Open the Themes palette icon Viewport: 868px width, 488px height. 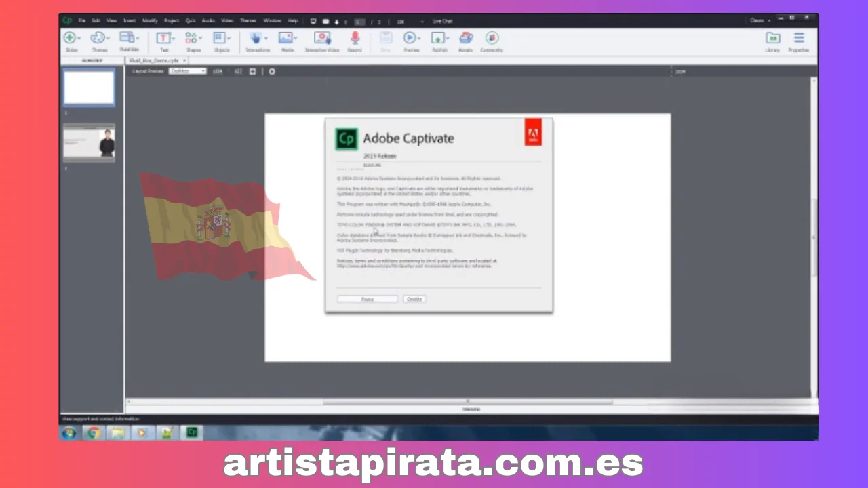(98, 38)
